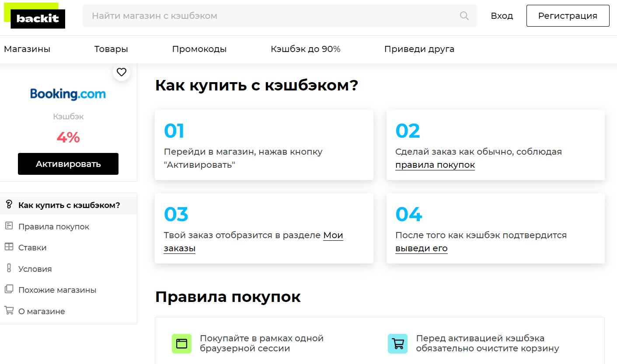Select Как купить с кэшбэком? sidebar item
Image resolution: width=617 pixels, height=364 pixels.
[x=69, y=205]
